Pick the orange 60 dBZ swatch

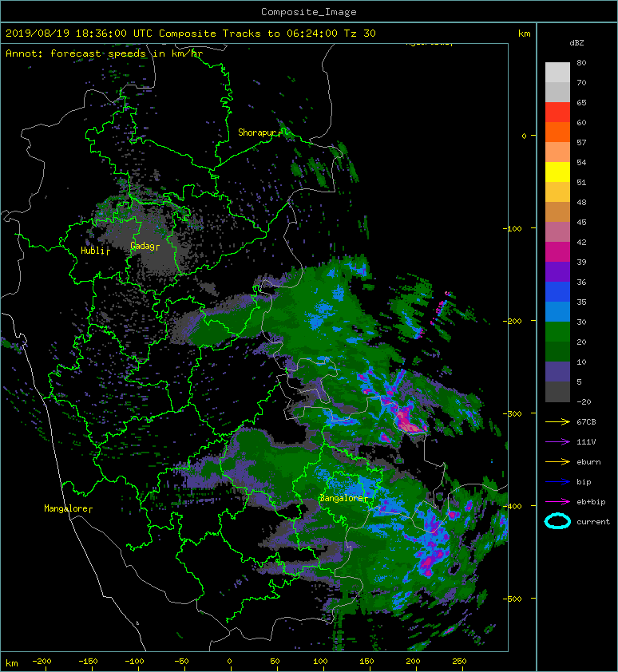[x=557, y=132]
